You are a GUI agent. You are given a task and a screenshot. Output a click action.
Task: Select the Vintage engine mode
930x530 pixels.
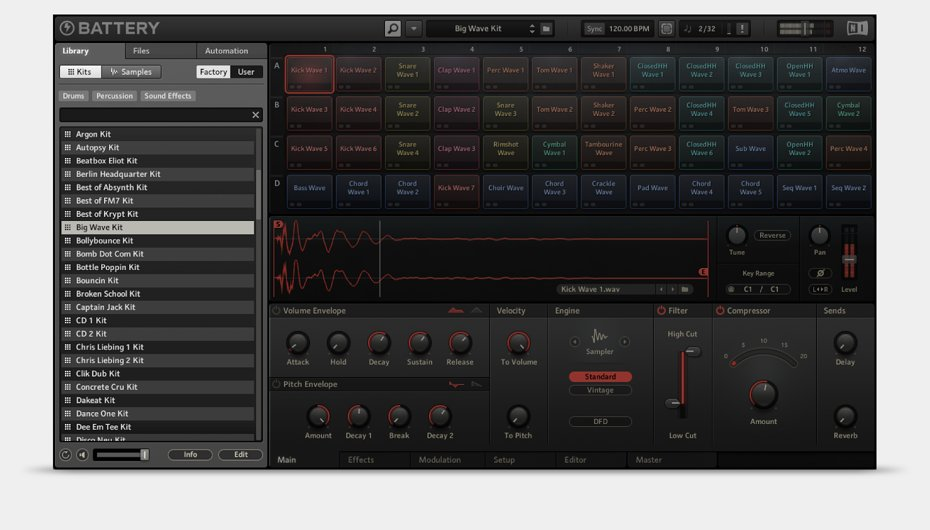(x=600, y=390)
